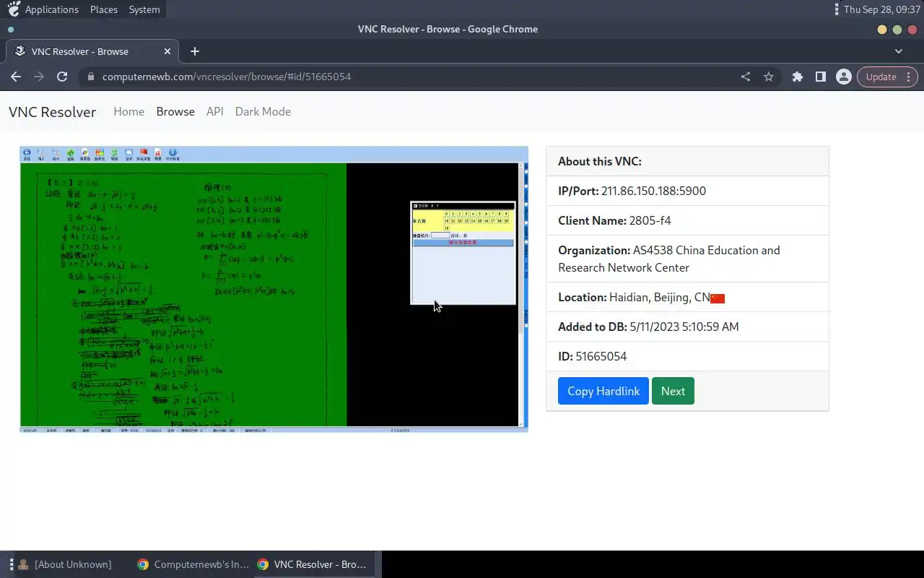This screenshot has width=924, height=578.
Task: Click the Added to DB date text
Action: [x=684, y=327]
